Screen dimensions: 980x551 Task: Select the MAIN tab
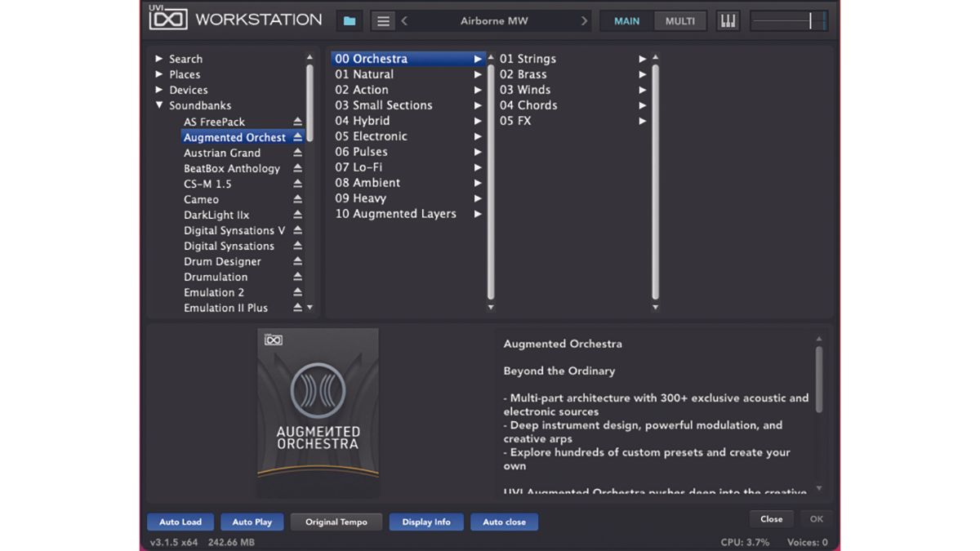(x=626, y=20)
